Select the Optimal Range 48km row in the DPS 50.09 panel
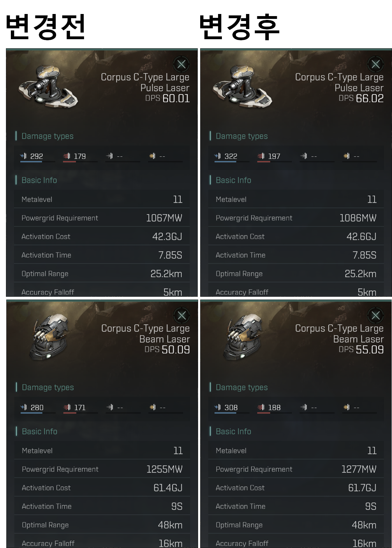Viewport: 392px width, 548px height. (x=102, y=525)
